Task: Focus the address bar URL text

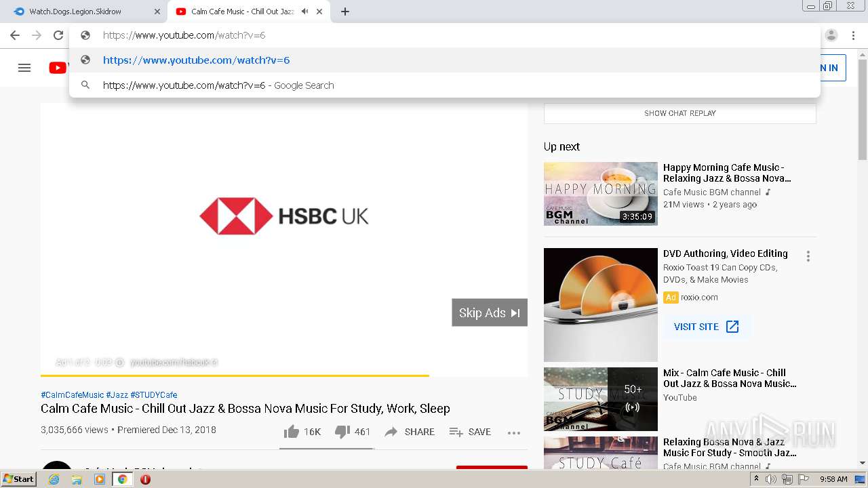Action: tap(184, 35)
